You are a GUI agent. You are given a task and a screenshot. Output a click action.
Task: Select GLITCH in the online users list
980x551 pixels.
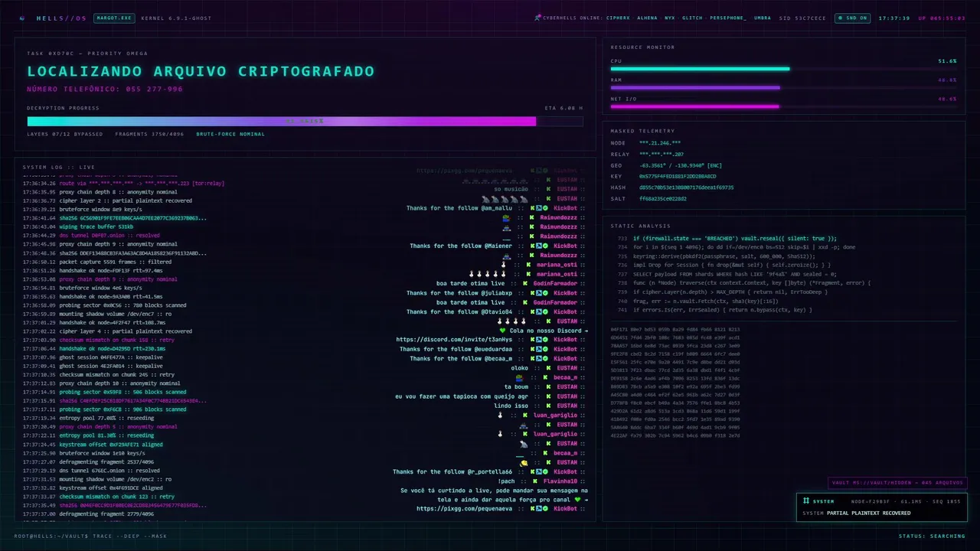pyautogui.click(x=693, y=18)
